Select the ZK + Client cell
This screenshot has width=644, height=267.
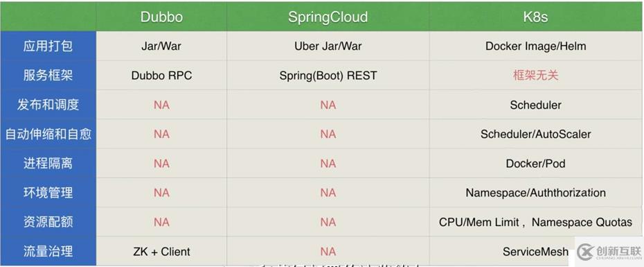[161, 251]
